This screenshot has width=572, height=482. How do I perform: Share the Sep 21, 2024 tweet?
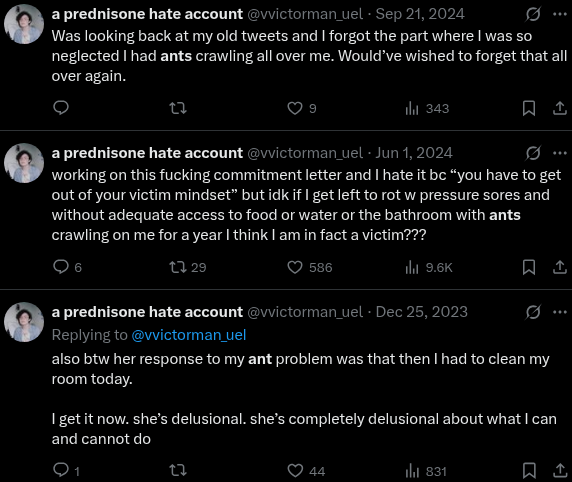[x=560, y=108]
